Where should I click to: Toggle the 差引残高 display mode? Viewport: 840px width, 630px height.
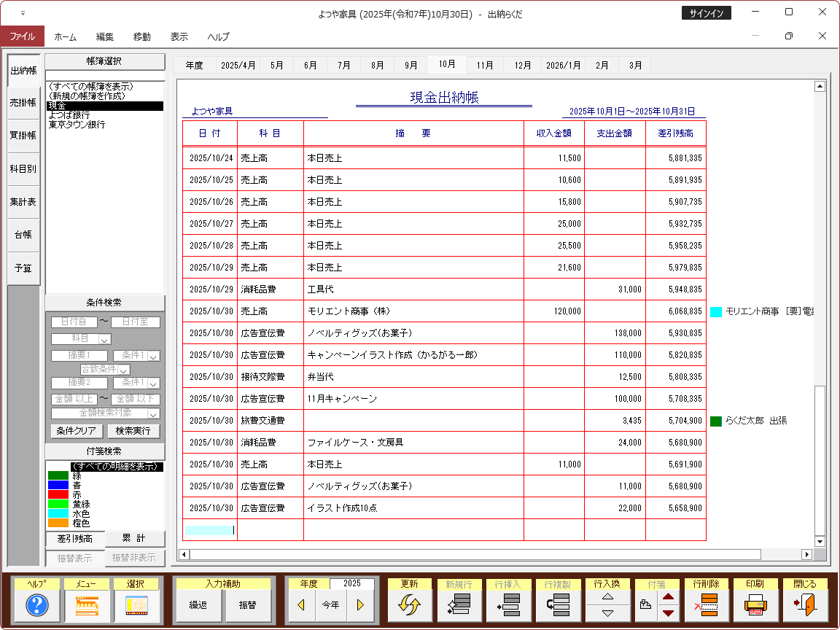(74, 539)
